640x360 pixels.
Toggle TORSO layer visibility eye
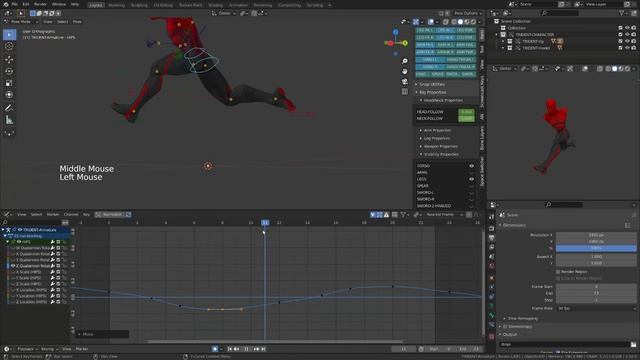(471, 166)
